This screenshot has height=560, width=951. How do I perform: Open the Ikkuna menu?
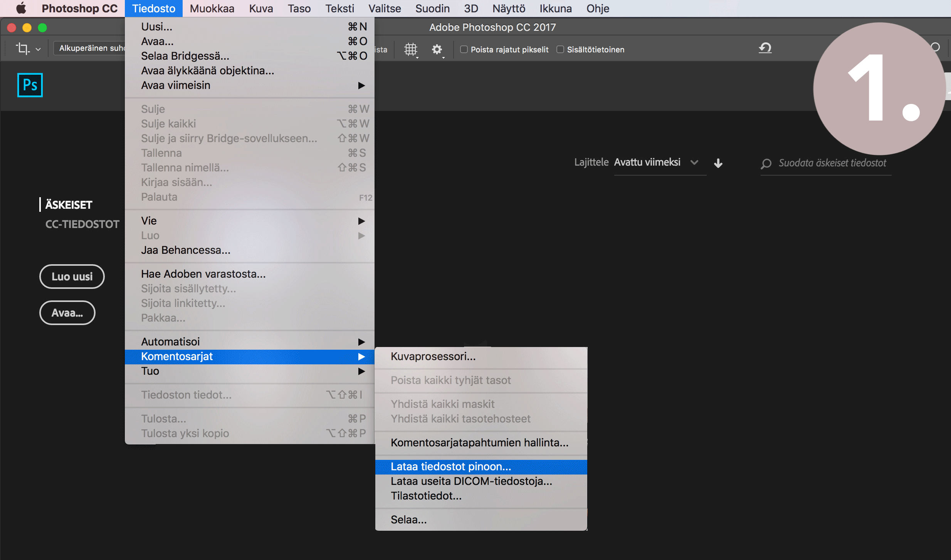point(555,8)
